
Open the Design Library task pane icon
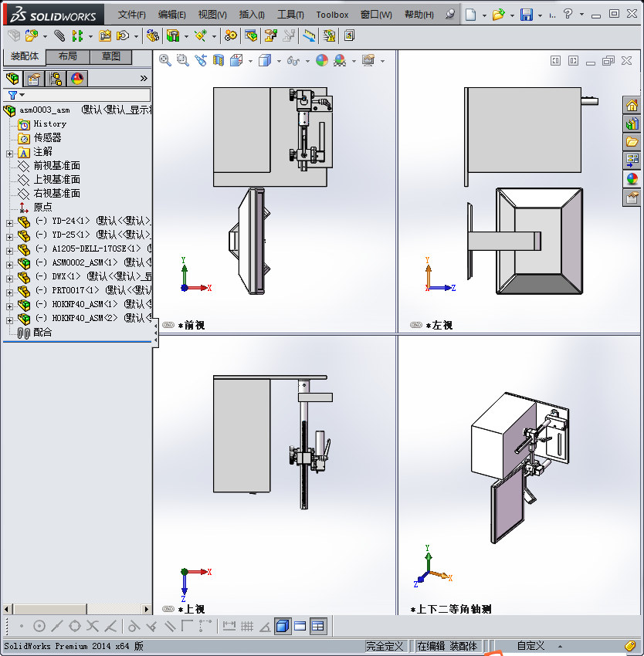tap(632, 123)
